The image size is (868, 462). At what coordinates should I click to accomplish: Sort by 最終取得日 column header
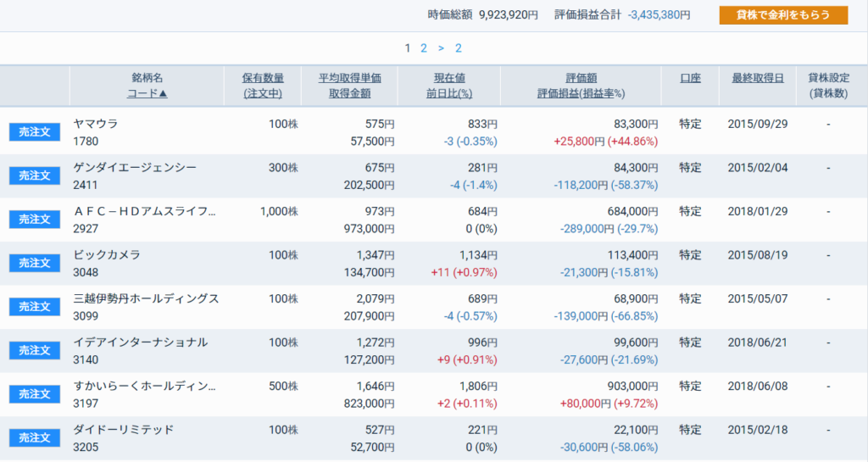click(757, 78)
